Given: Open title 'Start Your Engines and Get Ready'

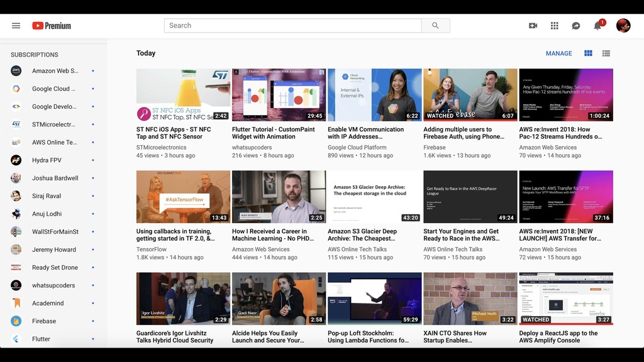Looking at the screenshot, I should 462,235.
